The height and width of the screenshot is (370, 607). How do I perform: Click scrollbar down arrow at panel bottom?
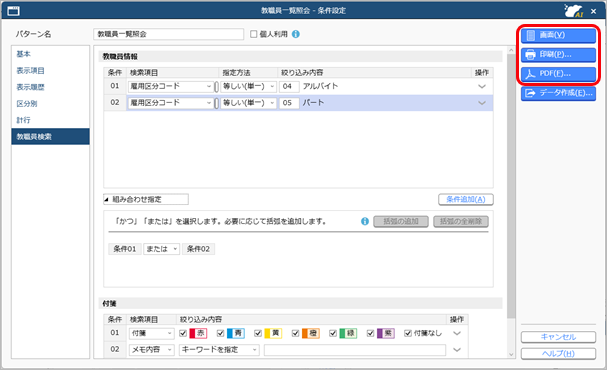click(511, 354)
